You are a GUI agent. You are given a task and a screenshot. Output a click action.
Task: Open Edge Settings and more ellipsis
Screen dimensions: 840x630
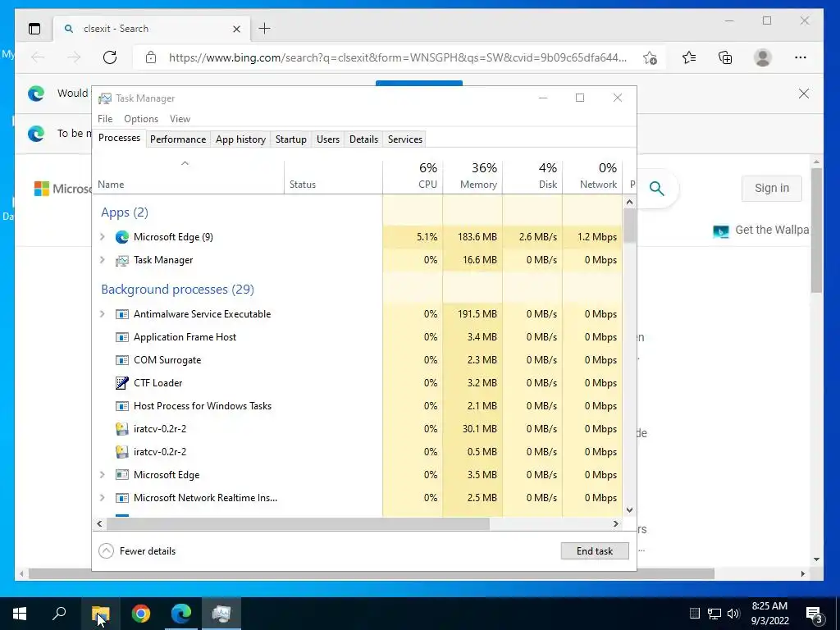coord(801,57)
